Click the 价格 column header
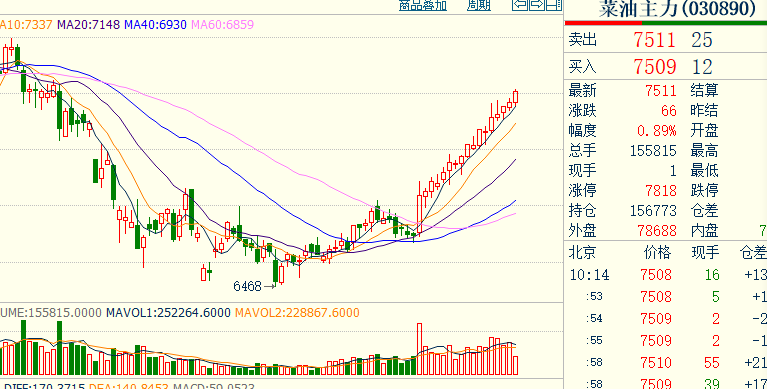 [657, 252]
